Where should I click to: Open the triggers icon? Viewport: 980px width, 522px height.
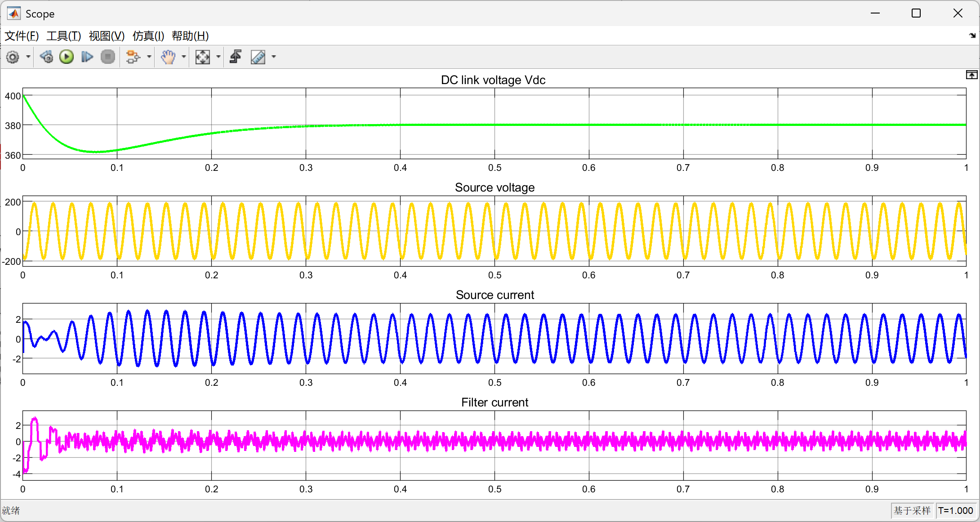click(236, 57)
